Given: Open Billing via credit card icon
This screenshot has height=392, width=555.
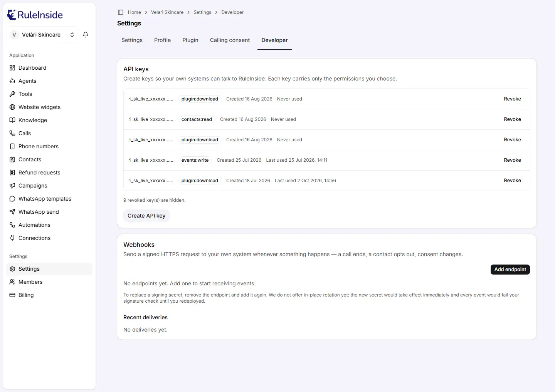Looking at the screenshot, I should (12, 295).
